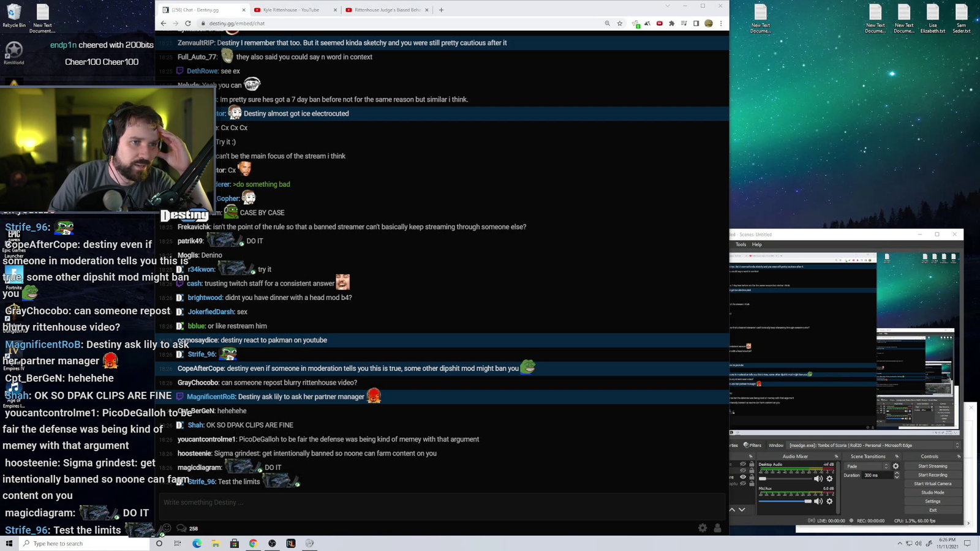Open OBS Settings button

(x=932, y=501)
